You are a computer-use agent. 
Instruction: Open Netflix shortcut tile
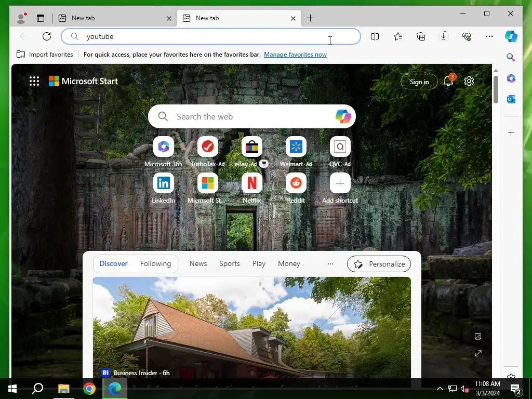pos(252,183)
